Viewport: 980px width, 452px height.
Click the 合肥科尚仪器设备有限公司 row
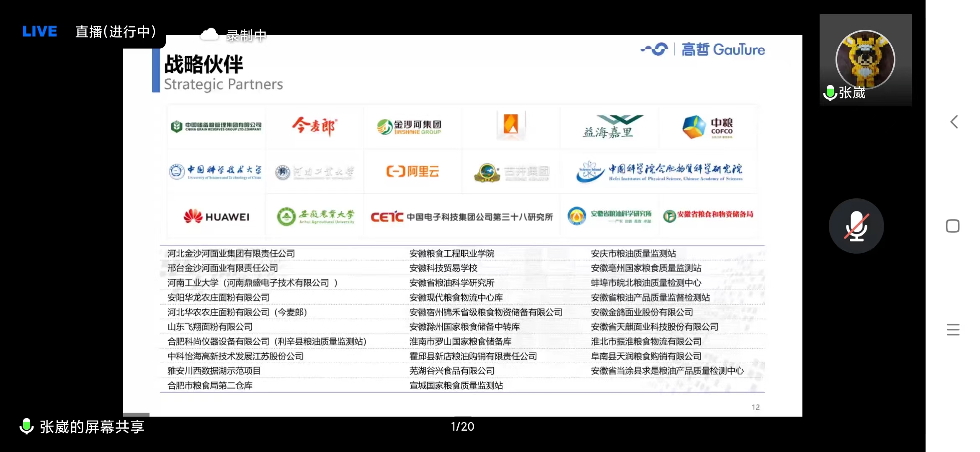click(267, 342)
